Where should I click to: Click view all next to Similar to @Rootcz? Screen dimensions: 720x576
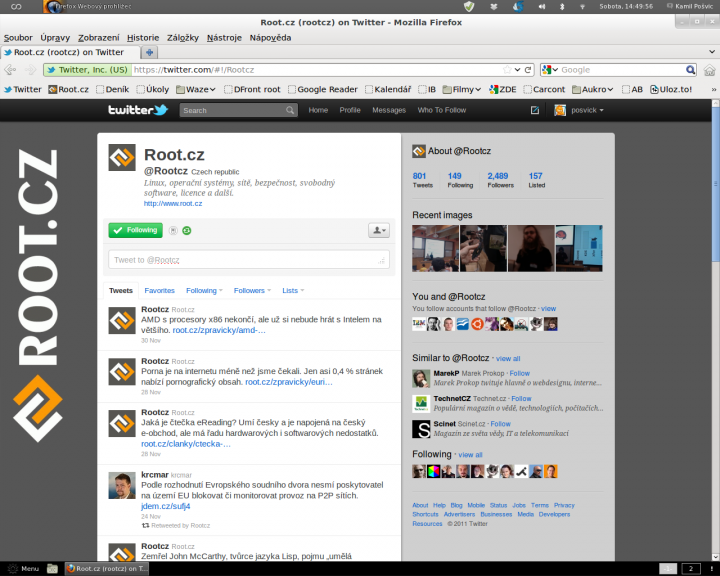coord(508,359)
